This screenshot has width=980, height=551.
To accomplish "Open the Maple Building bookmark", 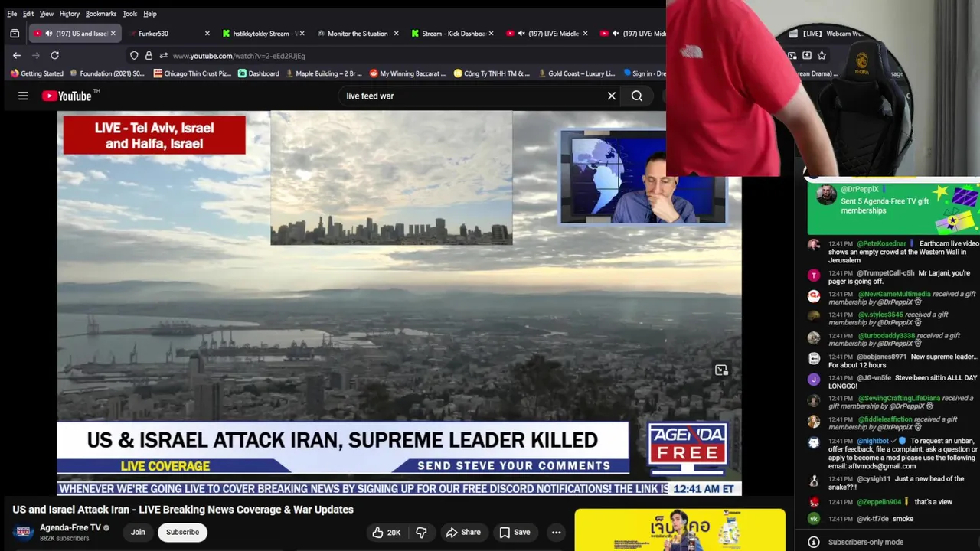I will tap(324, 73).
